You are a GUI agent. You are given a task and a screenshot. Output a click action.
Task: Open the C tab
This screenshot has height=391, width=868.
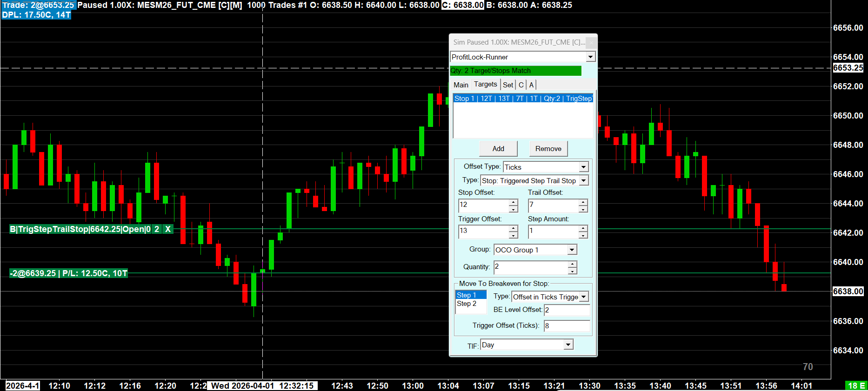[x=521, y=85]
